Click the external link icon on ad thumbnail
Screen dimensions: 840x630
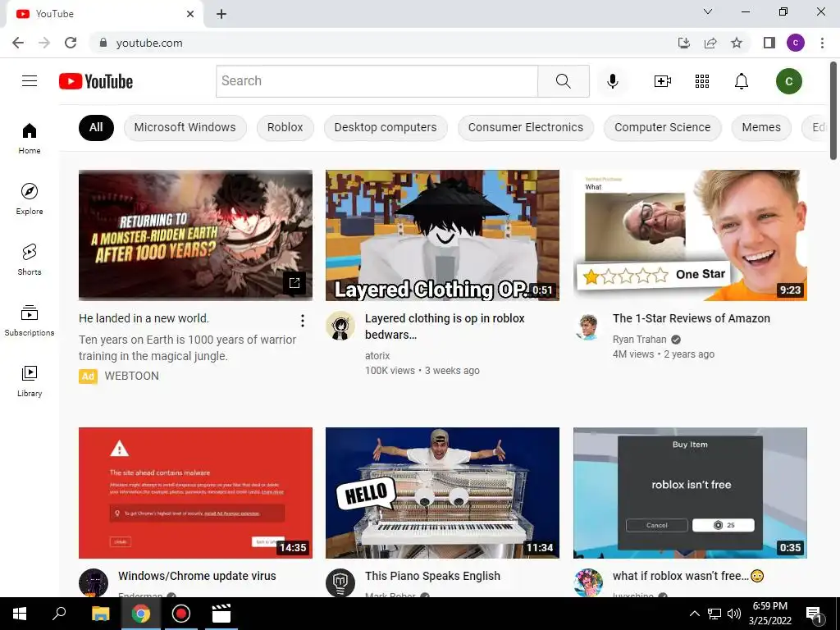click(x=294, y=283)
